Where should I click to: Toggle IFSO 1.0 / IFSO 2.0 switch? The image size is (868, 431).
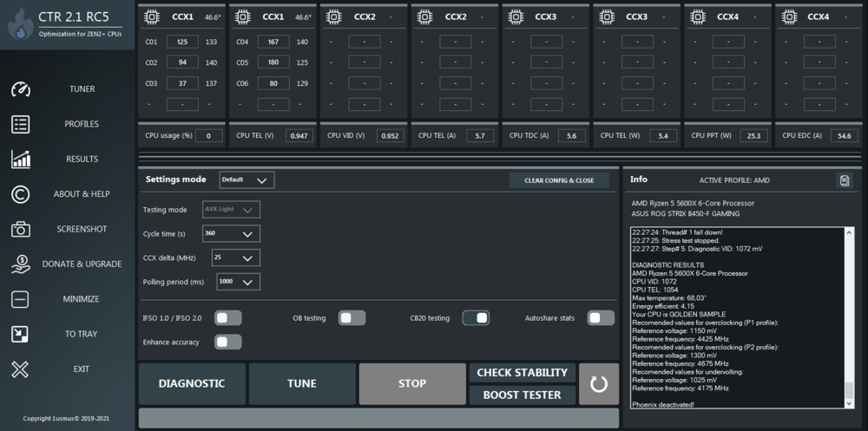pyautogui.click(x=228, y=318)
